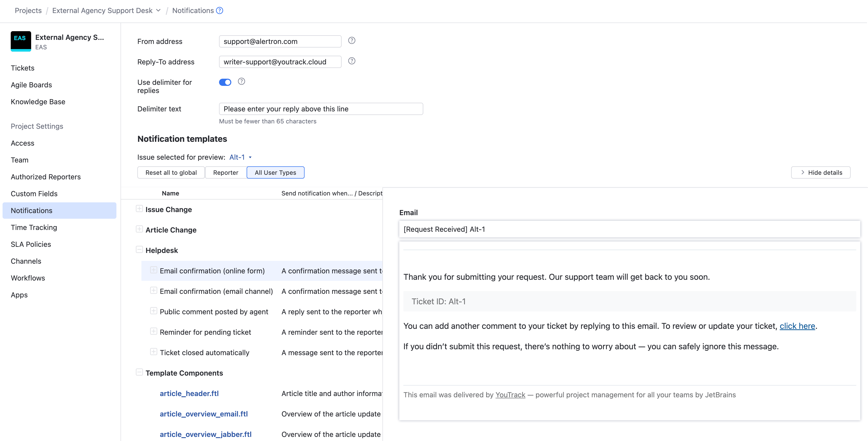
Task: Open help icon for Reply-To address
Action: point(352,61)
